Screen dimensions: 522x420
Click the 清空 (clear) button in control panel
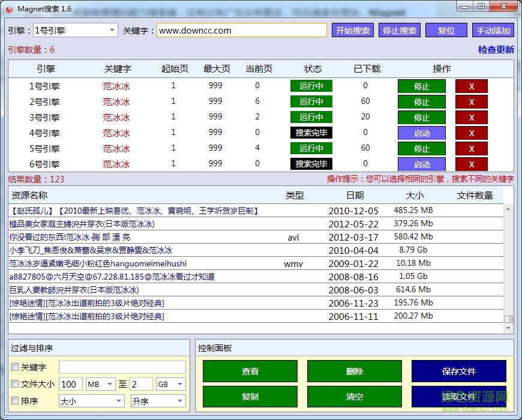(354, 397)
